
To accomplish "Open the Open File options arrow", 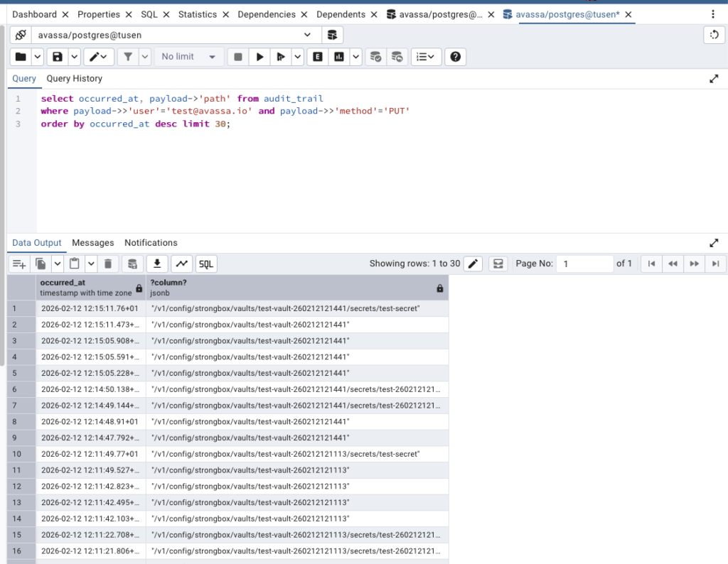I will click(38, 57).
